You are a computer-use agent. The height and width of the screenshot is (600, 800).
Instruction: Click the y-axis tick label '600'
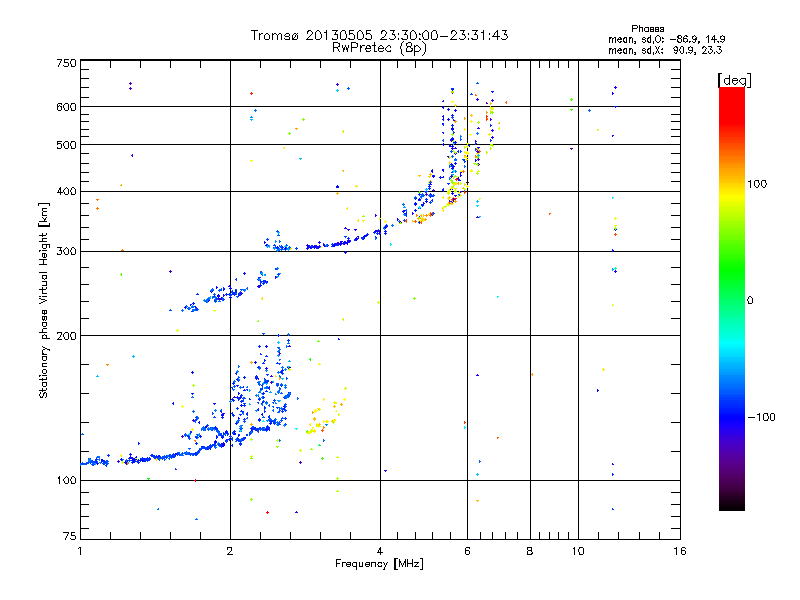(x=66, y=107)
